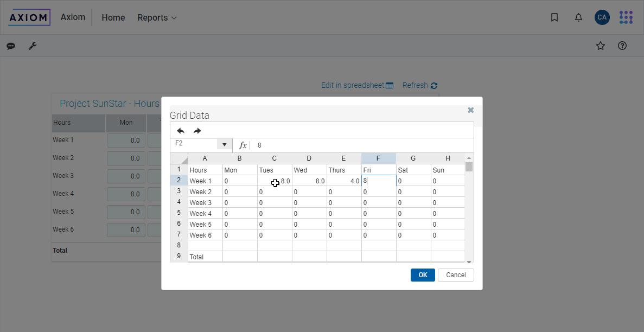644x332 pixels.
Task: Open the help question mark icon
Action: click(x=622, y=46)
